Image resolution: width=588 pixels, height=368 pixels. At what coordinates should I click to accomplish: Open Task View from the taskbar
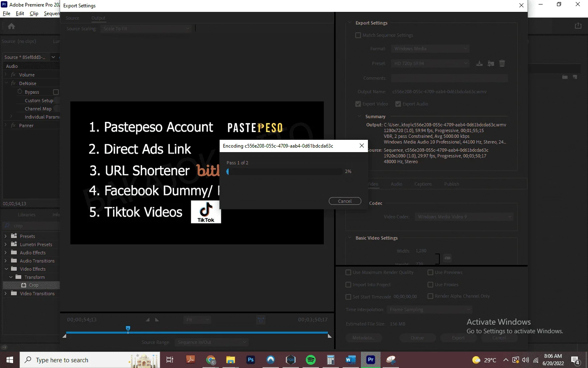[x=170, y=360]
